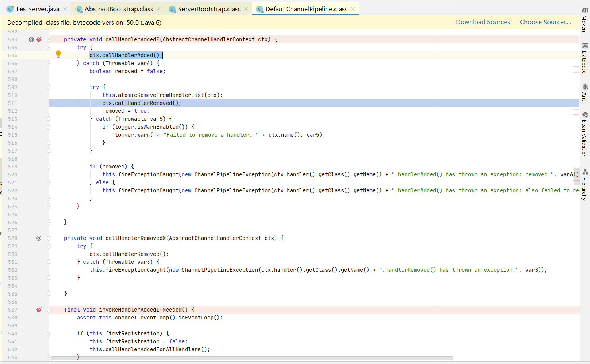Toggle the breakpoint on line 537
The width and height of the screenshot is (590, 364).
click(39, 310)
